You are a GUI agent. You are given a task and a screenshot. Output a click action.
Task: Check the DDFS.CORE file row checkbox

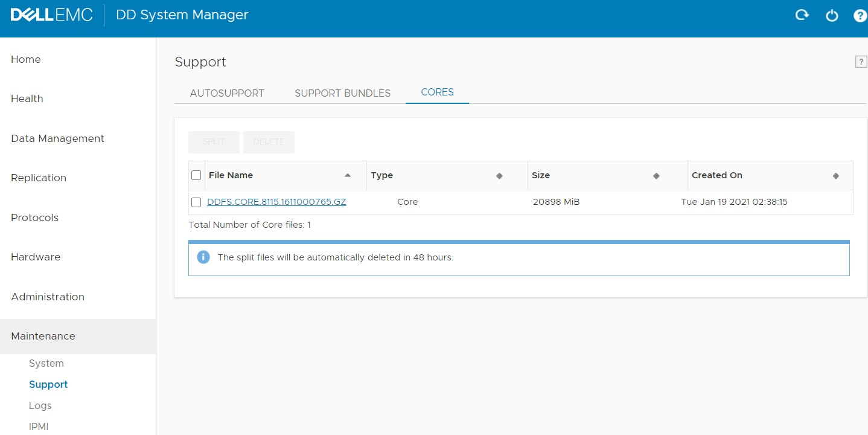pos(196,202)
